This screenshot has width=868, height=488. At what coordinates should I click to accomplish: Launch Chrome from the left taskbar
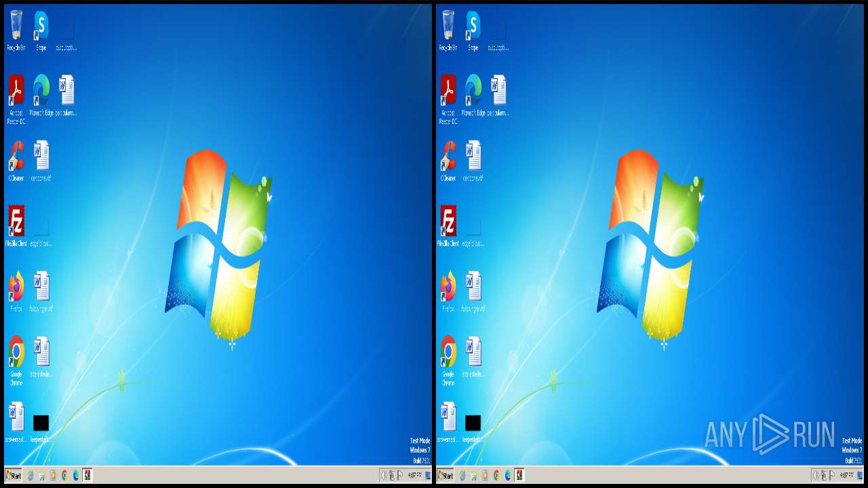pos(64,476)
